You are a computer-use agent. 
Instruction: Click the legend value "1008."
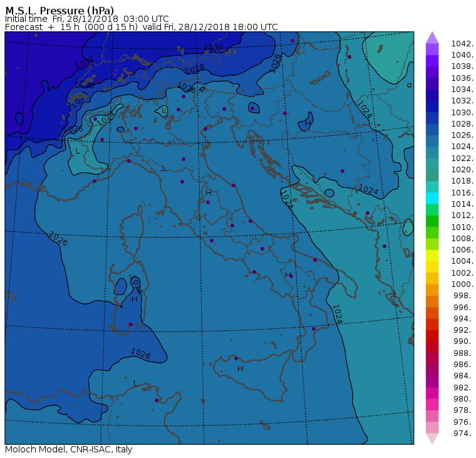coord(462,239)
